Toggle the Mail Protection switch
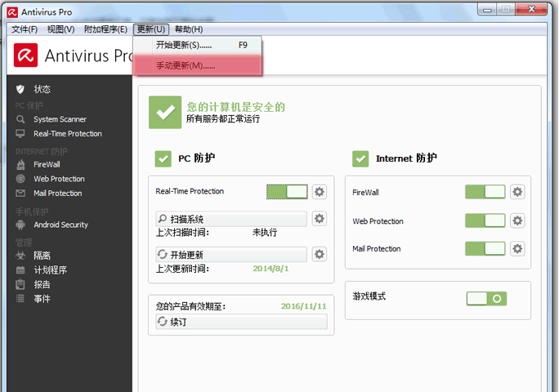 tap(485, 248)
